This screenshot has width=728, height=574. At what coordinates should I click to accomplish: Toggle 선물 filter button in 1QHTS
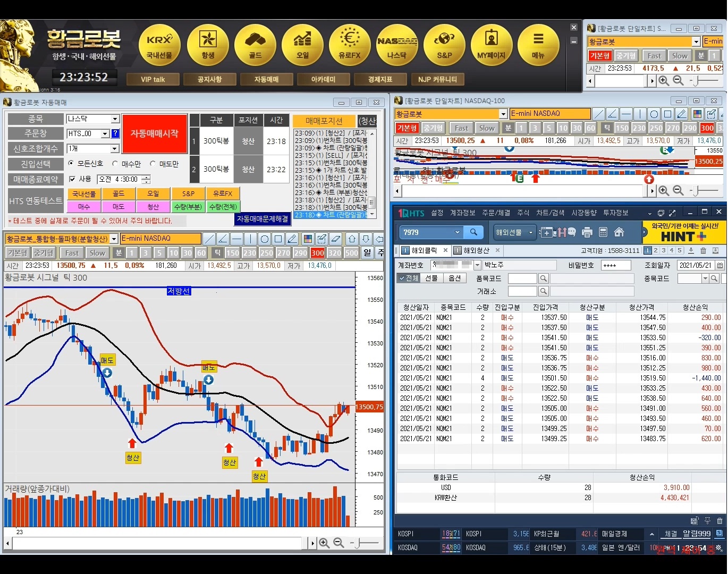click(x=431, y=278)
